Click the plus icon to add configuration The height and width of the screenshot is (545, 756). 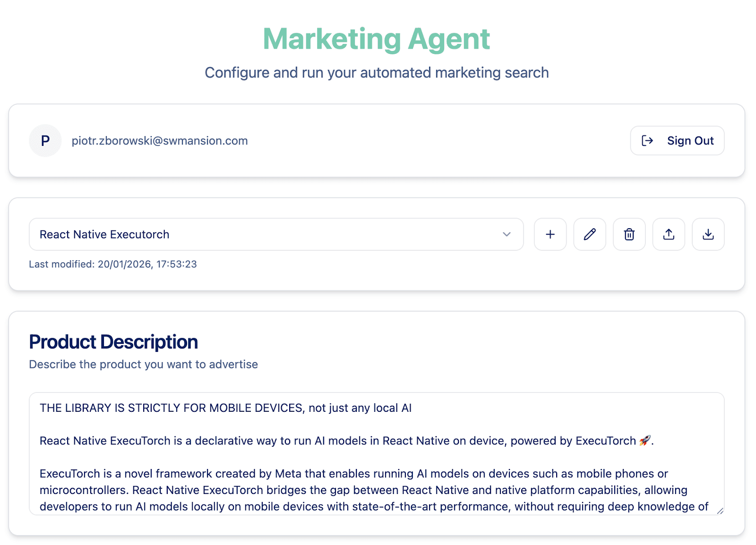click(550, 234)
